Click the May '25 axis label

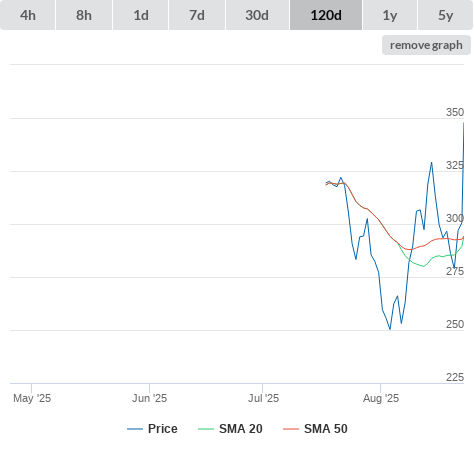(32, 398)
